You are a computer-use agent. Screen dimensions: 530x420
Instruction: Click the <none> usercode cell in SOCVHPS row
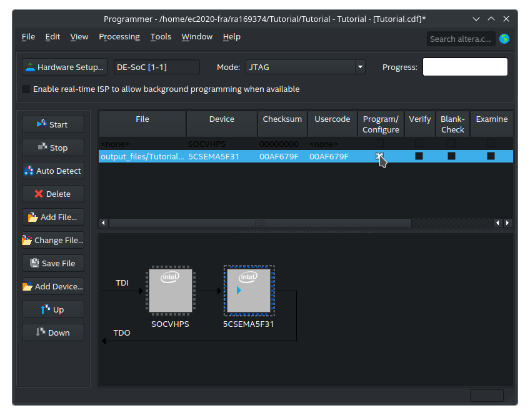[x=332, y=144]
